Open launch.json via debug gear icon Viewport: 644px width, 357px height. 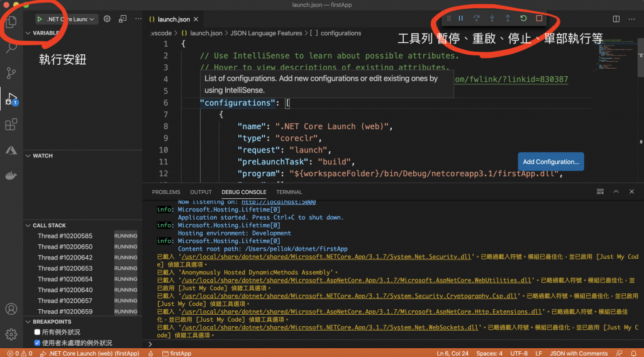[107, 19]
